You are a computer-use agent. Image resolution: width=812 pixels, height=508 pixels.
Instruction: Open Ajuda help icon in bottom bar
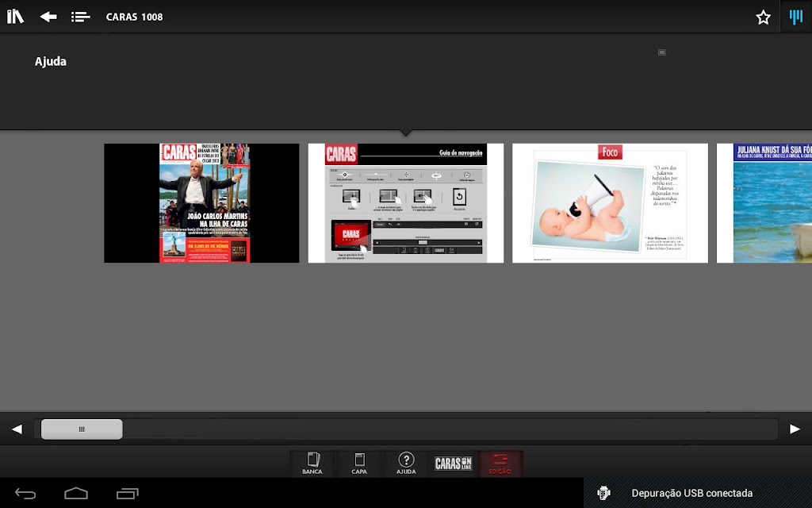pos(406,464)
